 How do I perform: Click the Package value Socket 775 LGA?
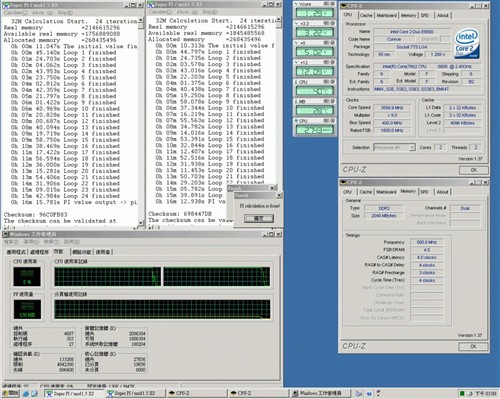(412, 47)
